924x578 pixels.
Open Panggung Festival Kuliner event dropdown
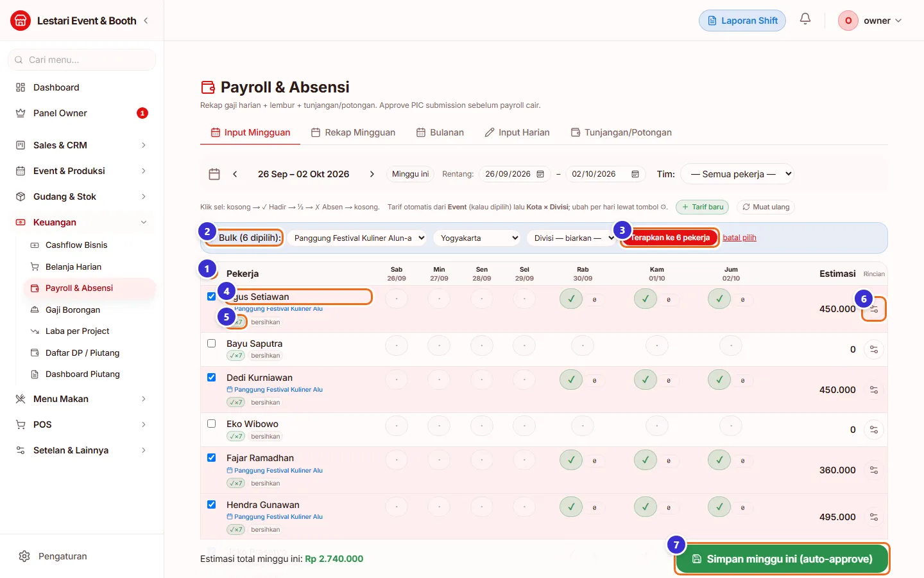357,238
